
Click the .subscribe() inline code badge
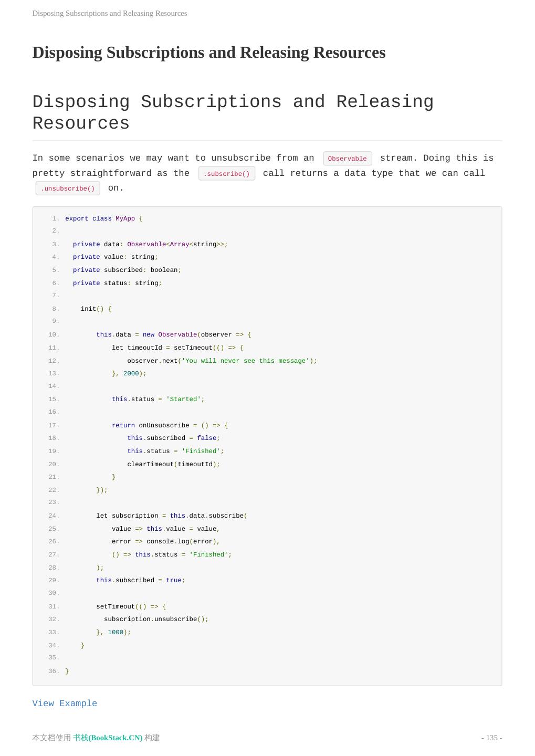(226, 174)
